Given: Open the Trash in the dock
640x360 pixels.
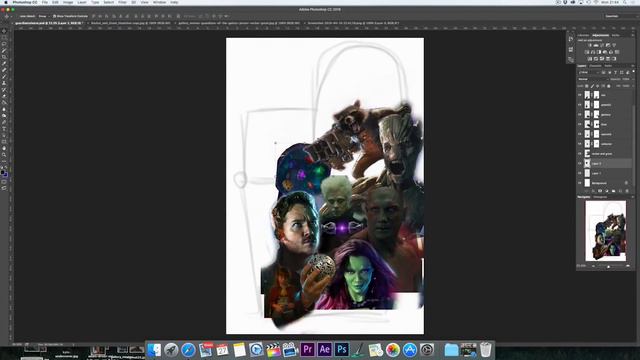Looking at the screenshot, I should click(485, 349).
